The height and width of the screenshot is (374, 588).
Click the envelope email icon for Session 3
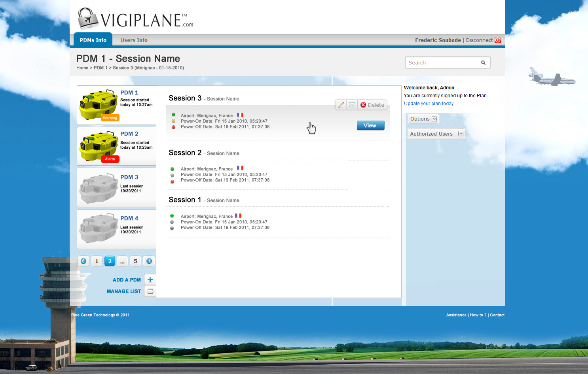(352, 105)
